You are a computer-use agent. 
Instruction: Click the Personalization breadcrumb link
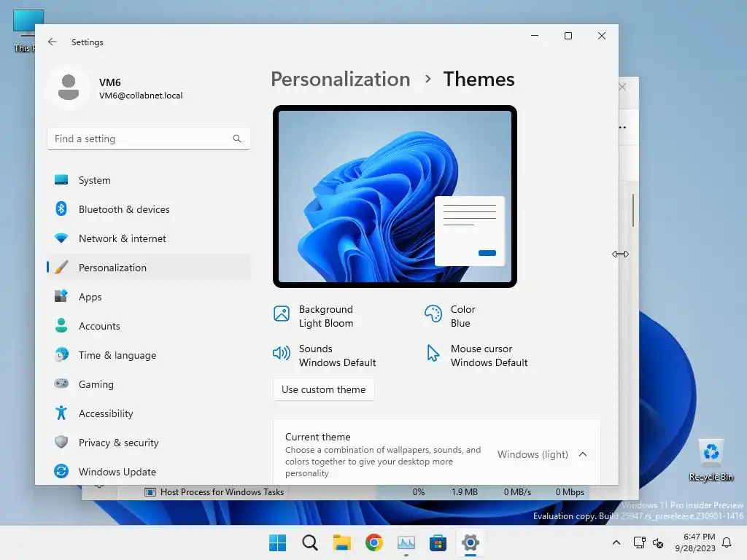tap(340, 79)
